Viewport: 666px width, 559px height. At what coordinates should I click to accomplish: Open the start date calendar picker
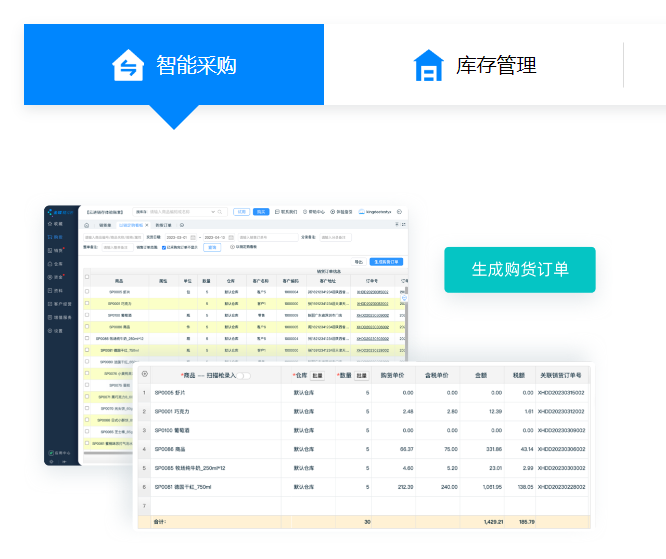(x=193, y=237)
